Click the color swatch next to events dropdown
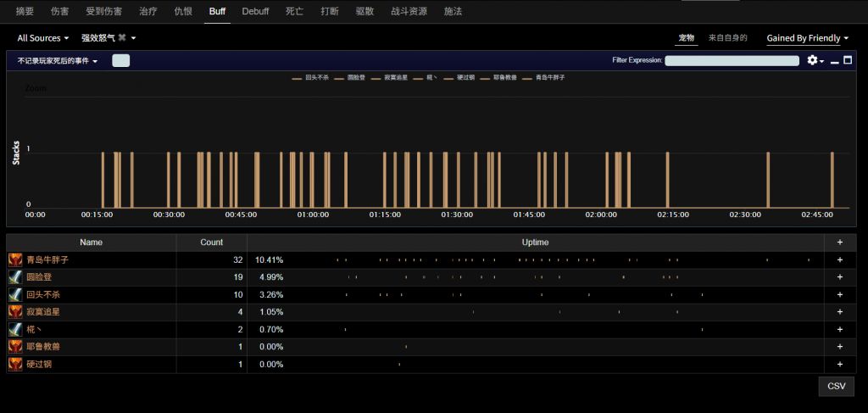The height and width of the screenshot is (413, 868). coord(120,60)
